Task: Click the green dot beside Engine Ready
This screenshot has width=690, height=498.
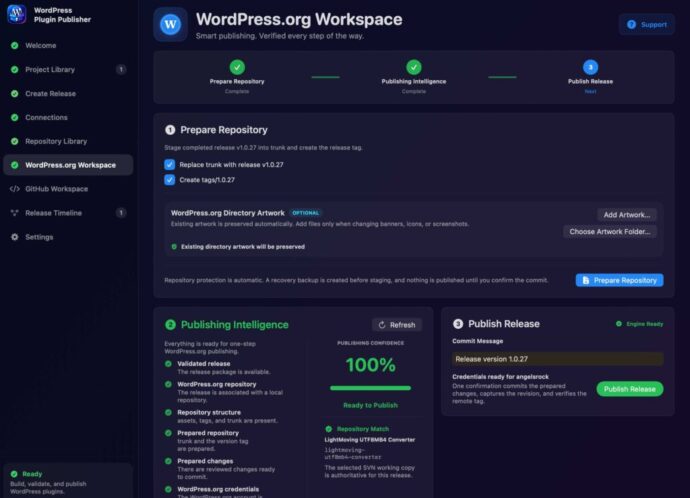Action: (x=619, y=324)
